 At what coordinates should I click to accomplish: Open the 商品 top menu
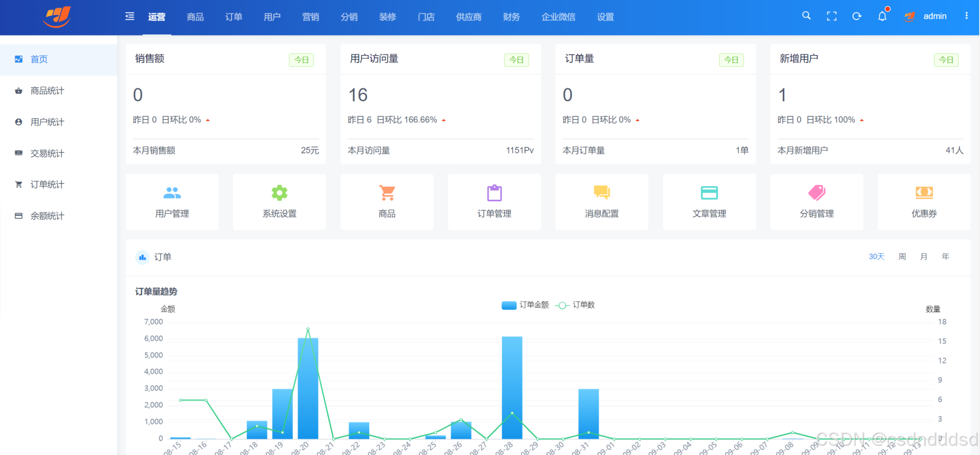[195, 17]
